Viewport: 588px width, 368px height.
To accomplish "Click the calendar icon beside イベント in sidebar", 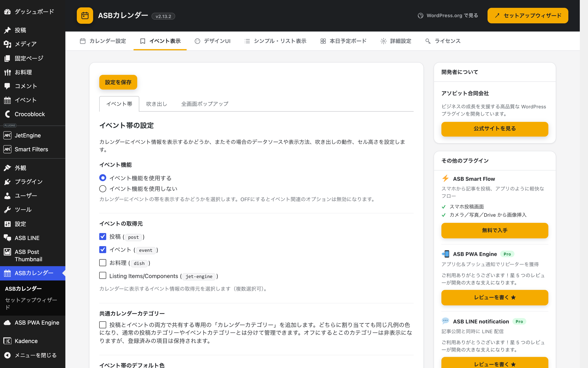I will 7,100.
